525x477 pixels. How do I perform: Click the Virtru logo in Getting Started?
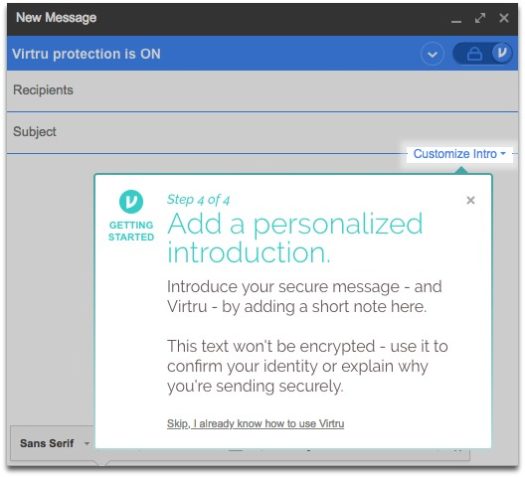(131, 202)
